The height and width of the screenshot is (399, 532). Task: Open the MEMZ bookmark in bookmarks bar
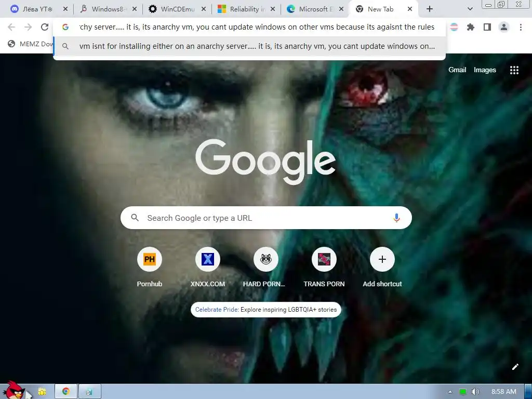pyautogui.click(x=31, y=44)
